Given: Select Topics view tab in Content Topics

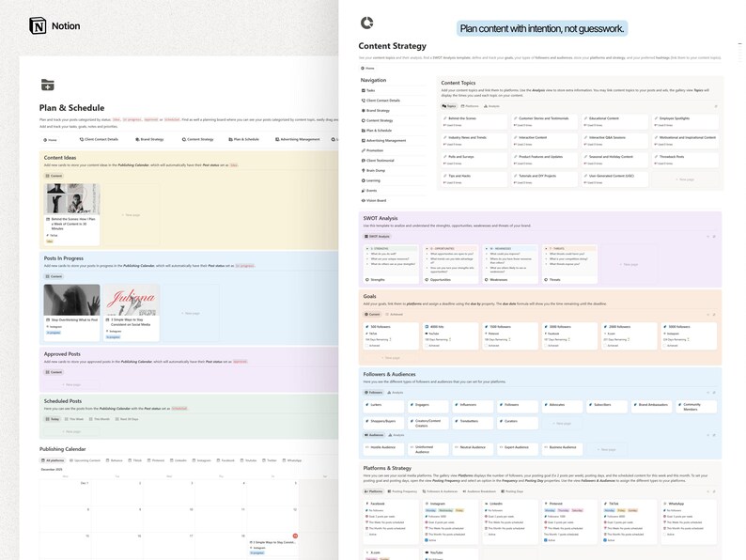Looking at the screenshot, I should [x=449, y=106].
